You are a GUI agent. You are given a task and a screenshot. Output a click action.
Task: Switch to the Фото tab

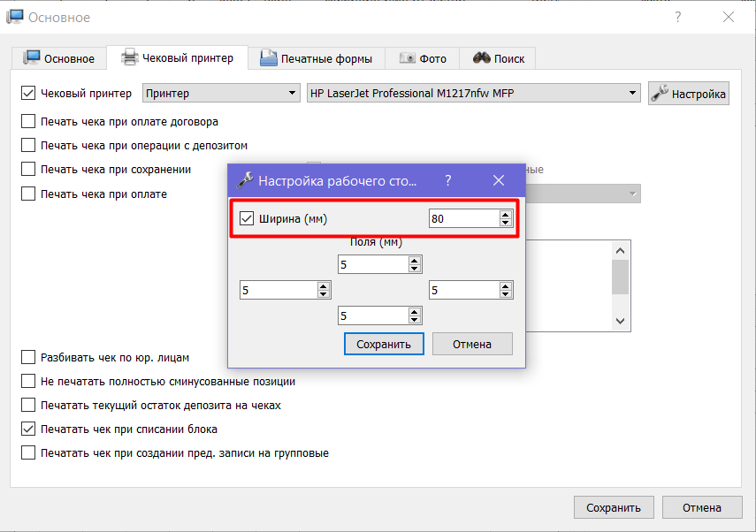[423, 59]
